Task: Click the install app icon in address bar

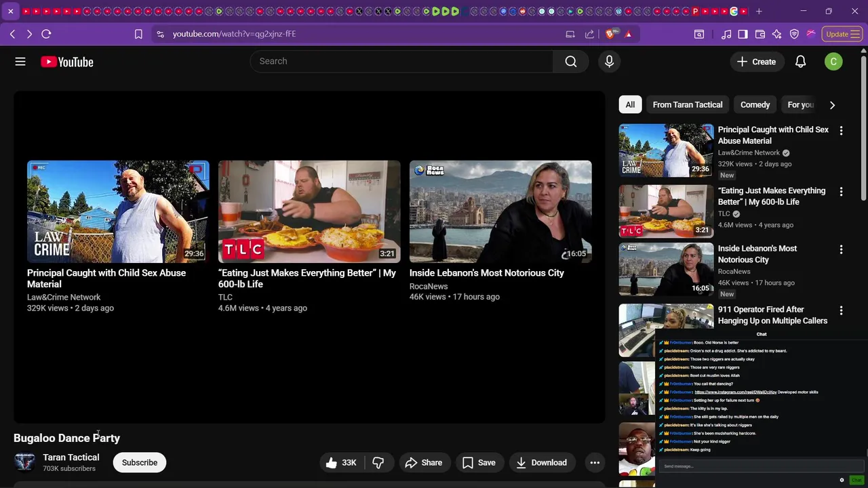Action: point(570,34)
